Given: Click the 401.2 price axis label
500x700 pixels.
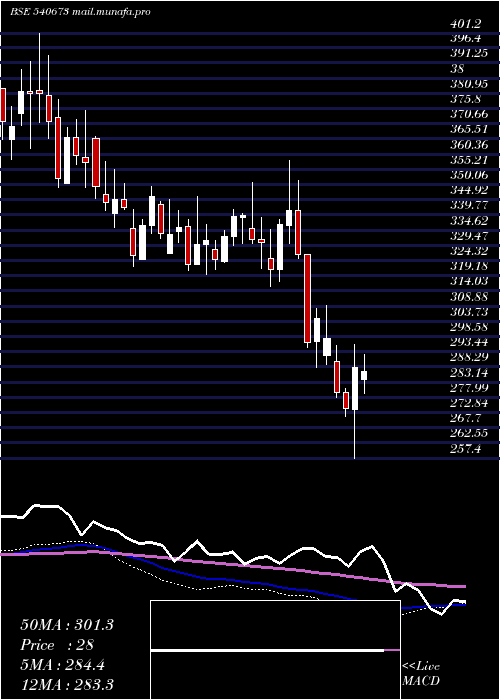Looking at the screenshot, I should (466, 23).
